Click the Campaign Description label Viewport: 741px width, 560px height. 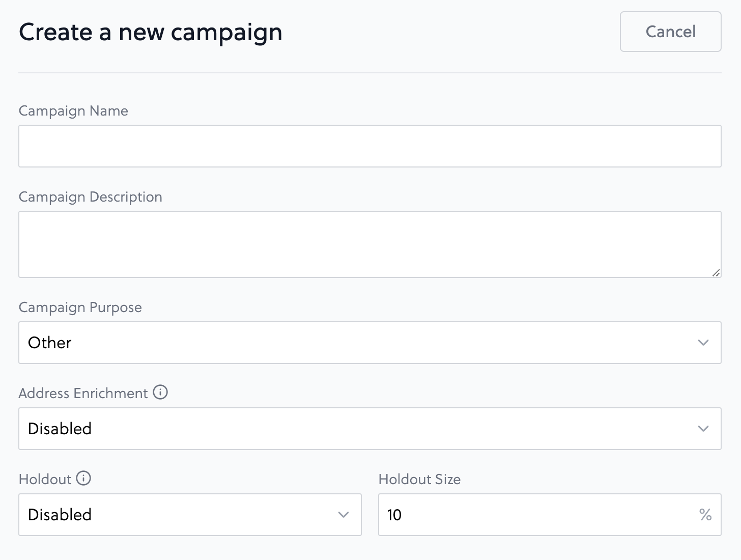pos(91,197)
